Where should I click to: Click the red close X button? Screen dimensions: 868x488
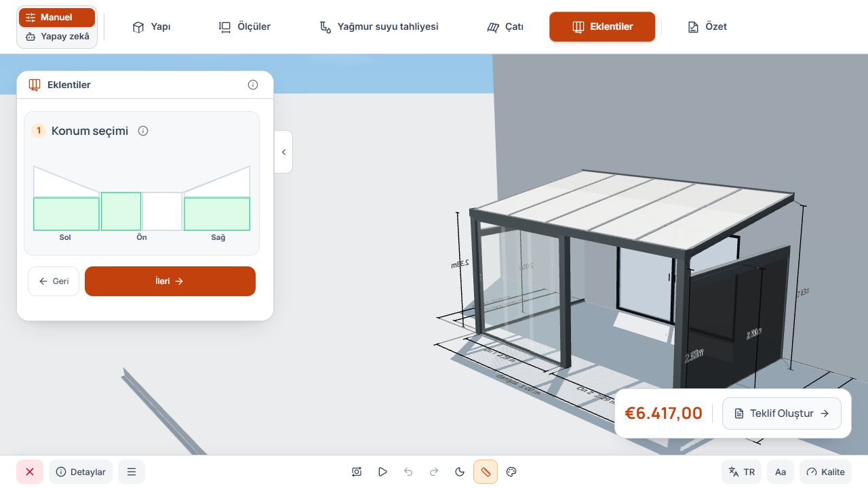(30, 472)
